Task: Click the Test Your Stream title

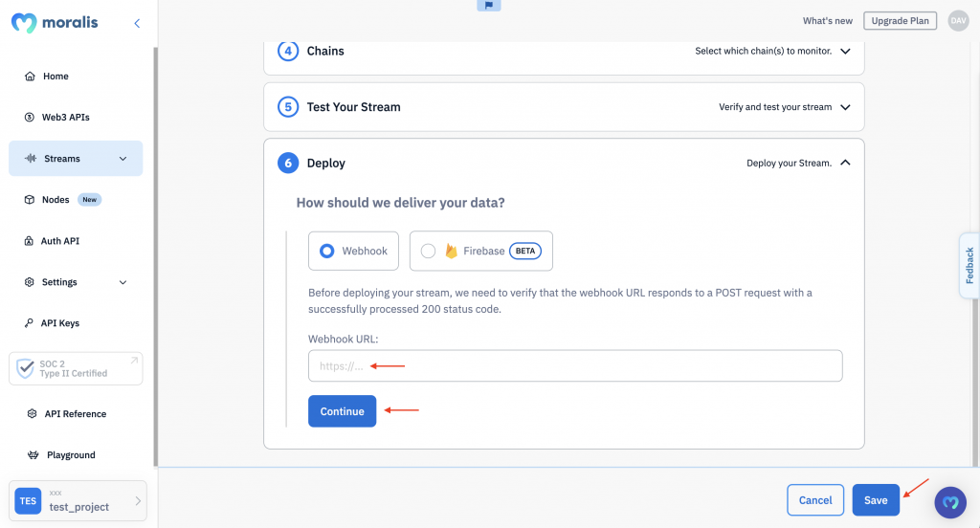Action: click(353, 107)
